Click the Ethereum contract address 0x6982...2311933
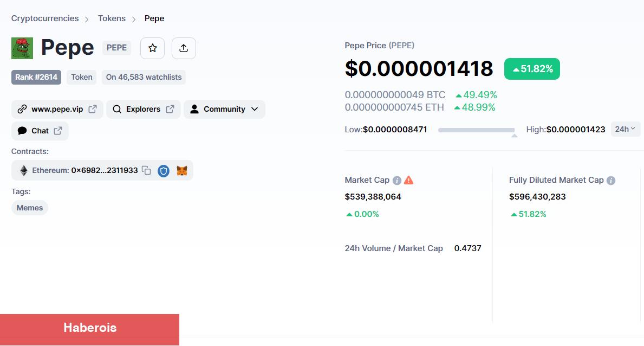Image resolution: width=644 pixels, height=346 pixels. (105, 170)
